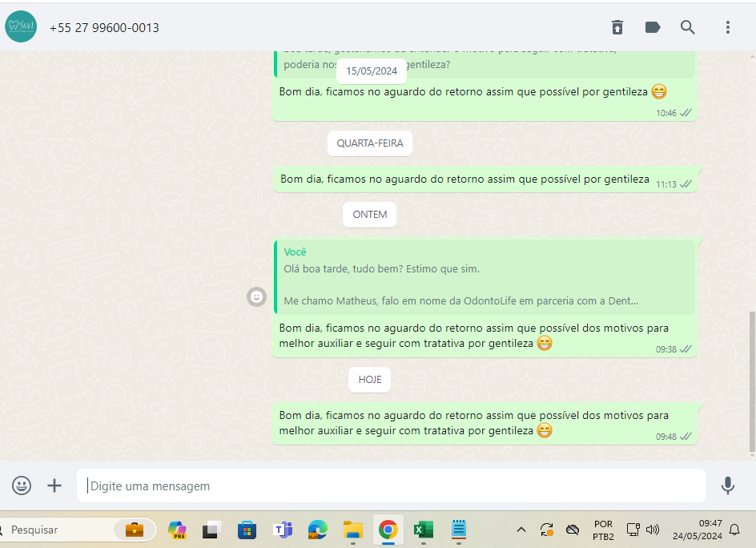Viewport: 756px width, 548px height.
Task: Open the three-dot chat menu
Action: click(727, 27)
